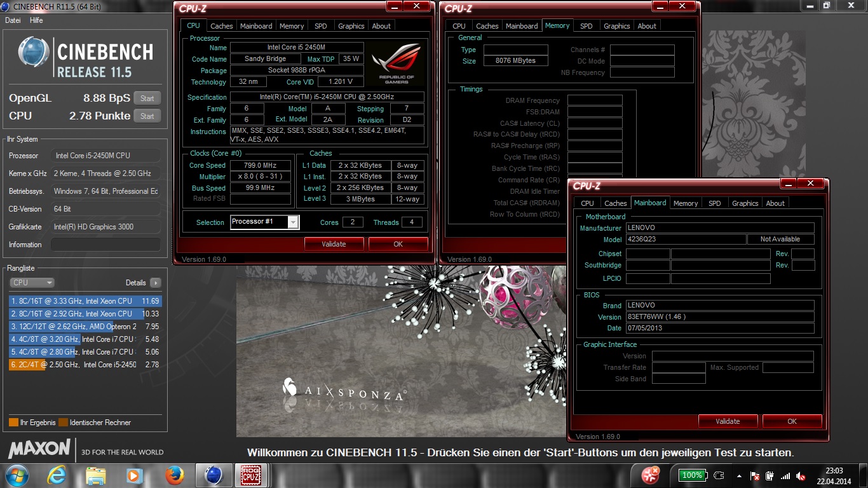Screen dimensions: 868x488
Task: Click the muted volume tray icon
Action: (x=802, y=476)
